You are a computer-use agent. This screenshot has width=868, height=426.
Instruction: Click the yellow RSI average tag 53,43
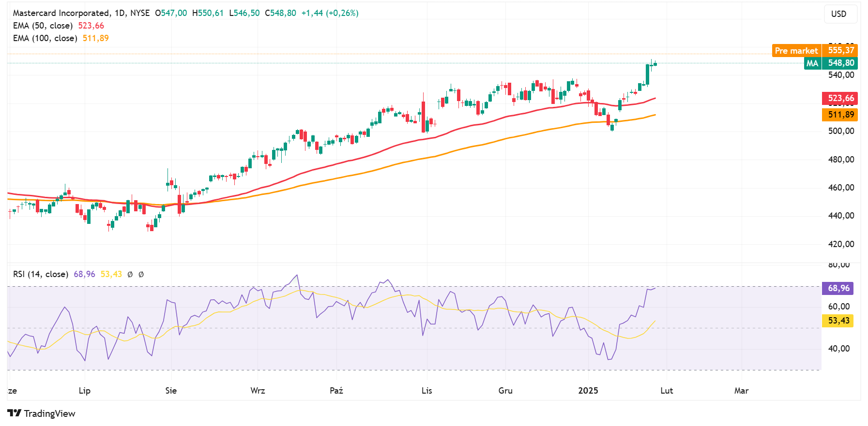pos(838,321)
